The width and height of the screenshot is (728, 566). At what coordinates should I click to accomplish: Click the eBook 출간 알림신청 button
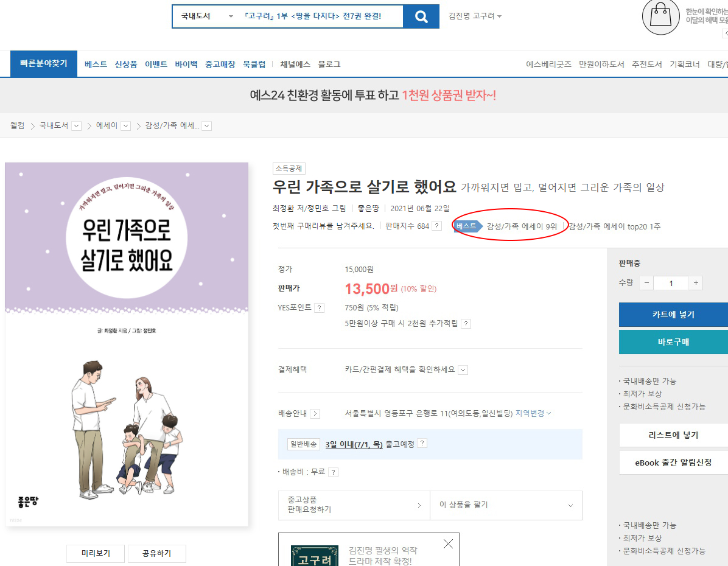tap(673, 463)
